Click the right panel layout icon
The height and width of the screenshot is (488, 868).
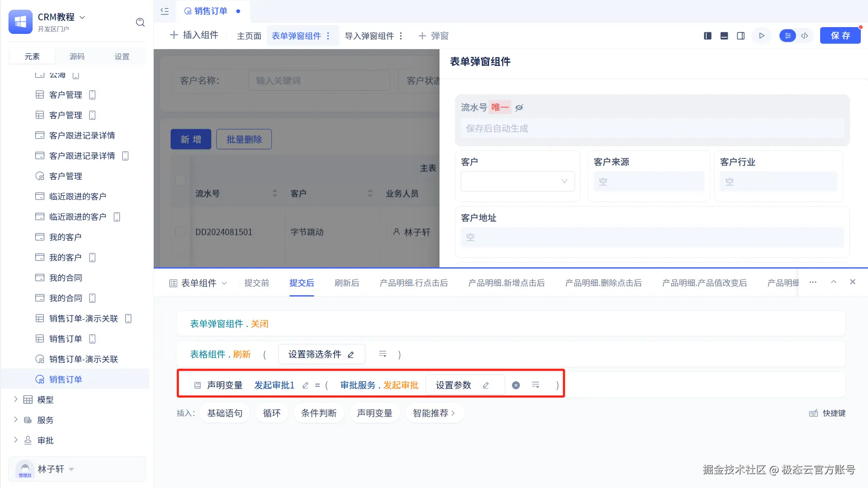point(741,36)
